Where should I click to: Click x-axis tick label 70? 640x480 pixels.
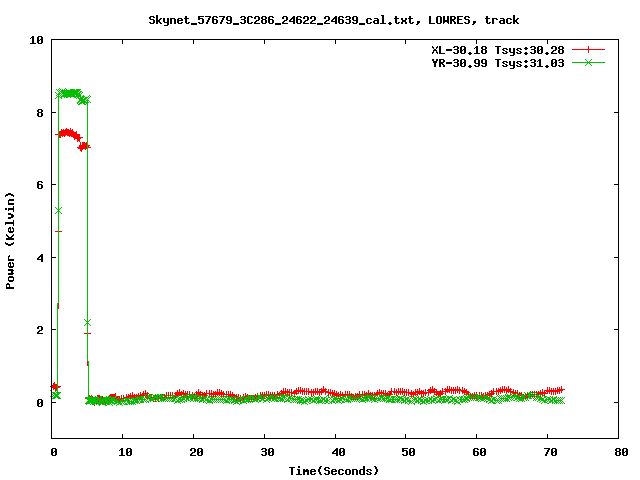(550, 452)
